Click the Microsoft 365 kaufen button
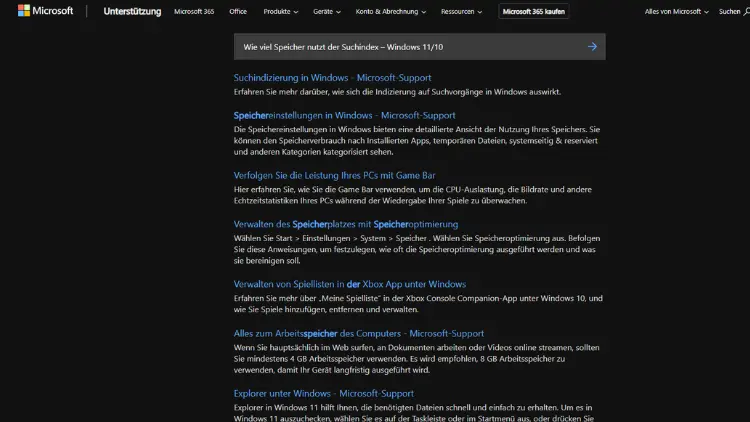This screenshot has height=422, width=750. (x=533, y=11)
